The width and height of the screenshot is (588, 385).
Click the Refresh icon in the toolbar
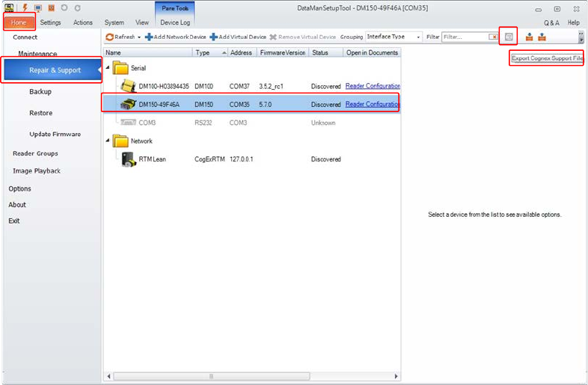click(109, 37)
